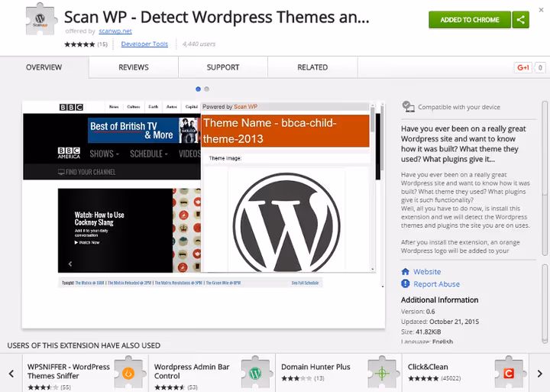Open the Website link
The height and width of the screenshot is (392, 550).
pos(427,271)
